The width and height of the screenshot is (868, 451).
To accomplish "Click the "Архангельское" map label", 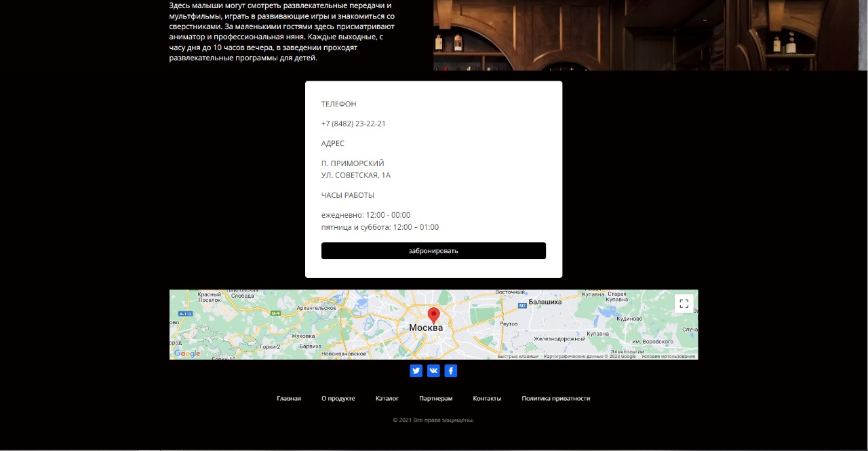I will click(317, 307).
